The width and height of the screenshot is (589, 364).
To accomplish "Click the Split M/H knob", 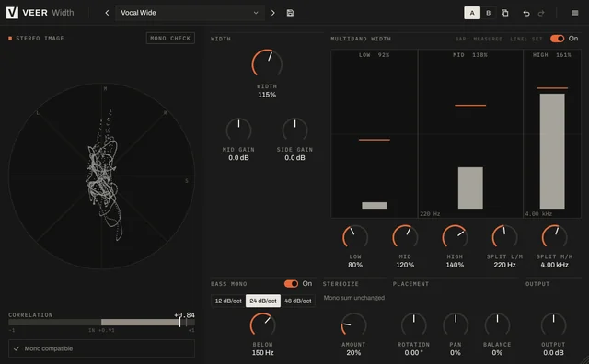I will (554, 237).
